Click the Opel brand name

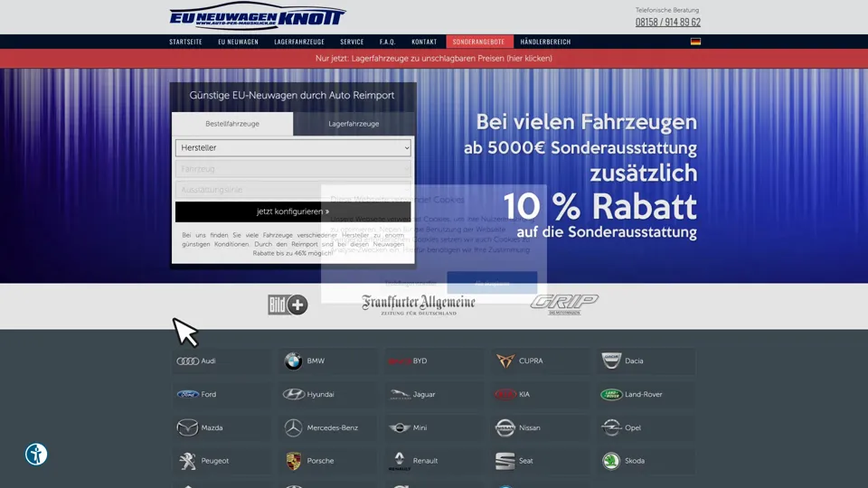[x=633, y=427]
